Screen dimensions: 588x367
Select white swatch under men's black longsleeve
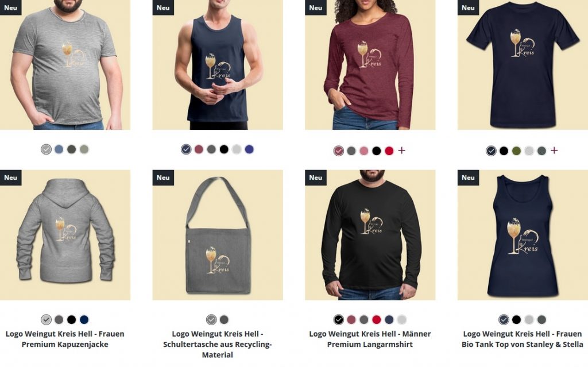click(401, 320)
